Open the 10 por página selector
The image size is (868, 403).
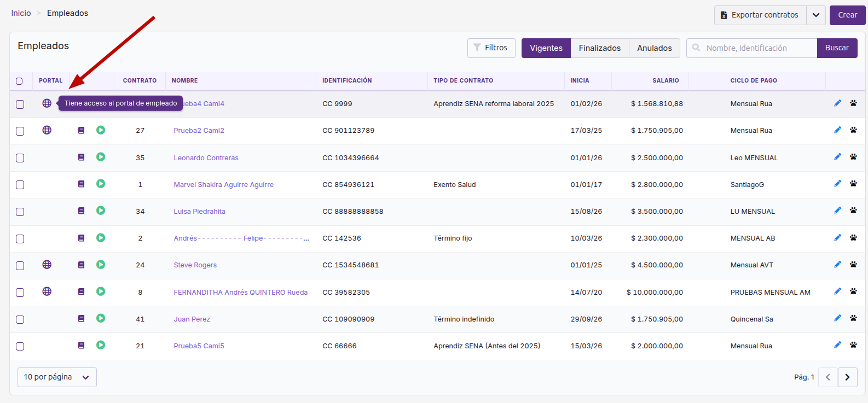pos(57,377)
